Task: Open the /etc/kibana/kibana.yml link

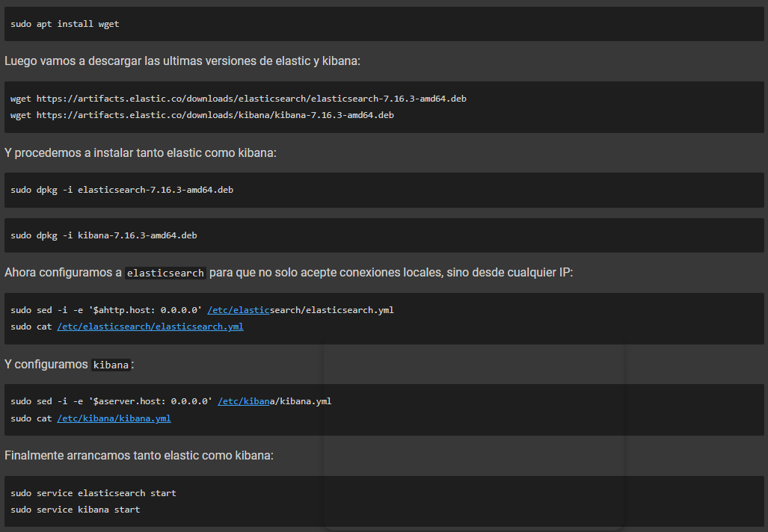Action: (114, 418)
